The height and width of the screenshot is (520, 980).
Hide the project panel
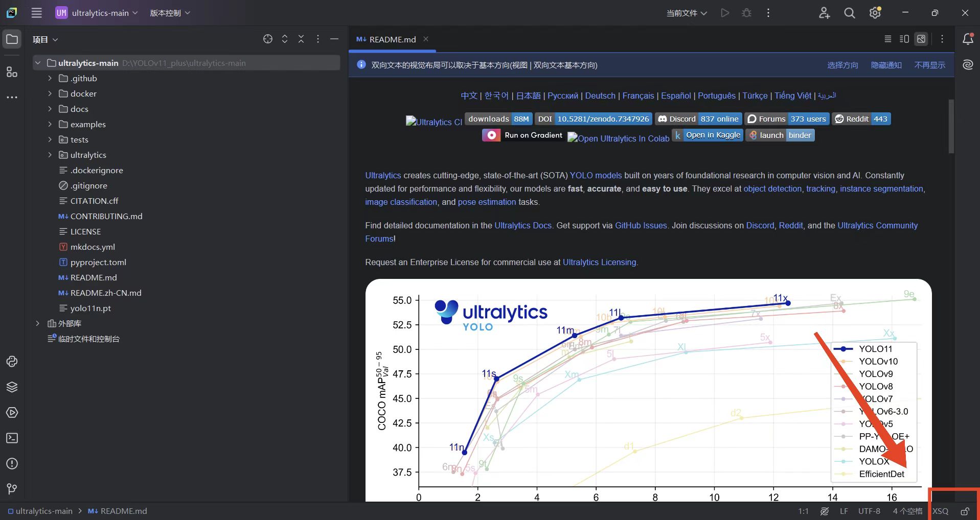[334, 39]
